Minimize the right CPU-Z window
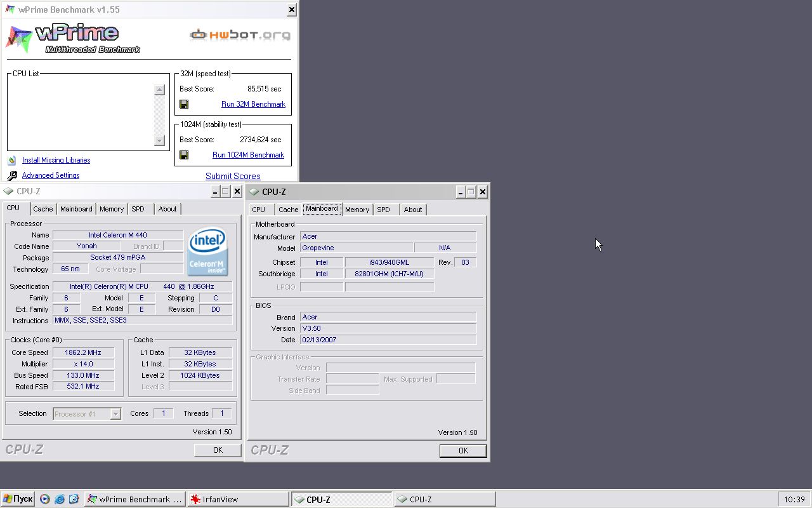Screen dimensions: 812x508 460,192
